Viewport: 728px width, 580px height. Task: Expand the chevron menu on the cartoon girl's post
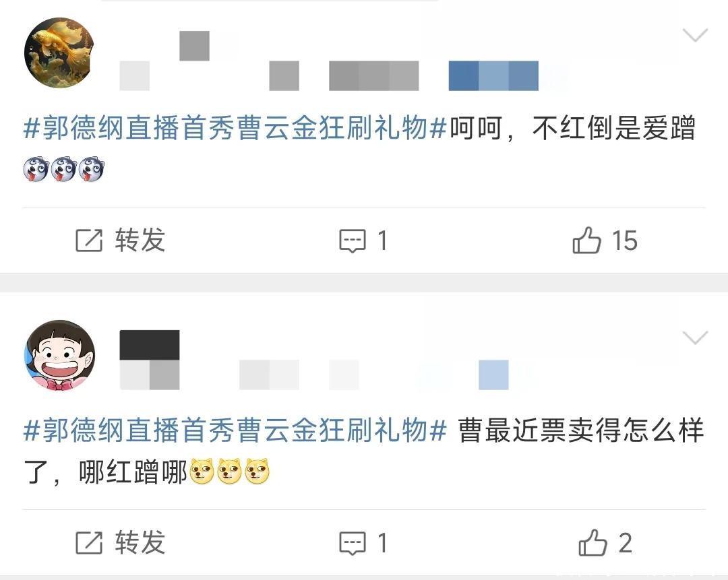click(695, 337)
